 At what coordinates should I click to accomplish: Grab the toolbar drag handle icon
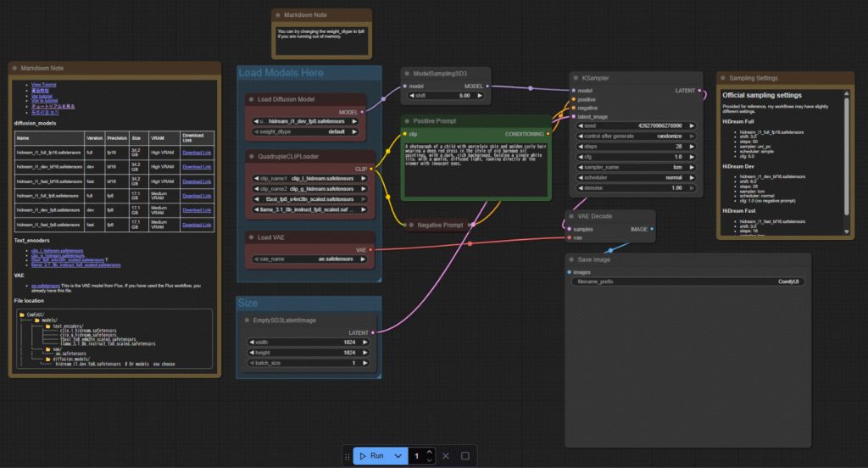point(347,456)
